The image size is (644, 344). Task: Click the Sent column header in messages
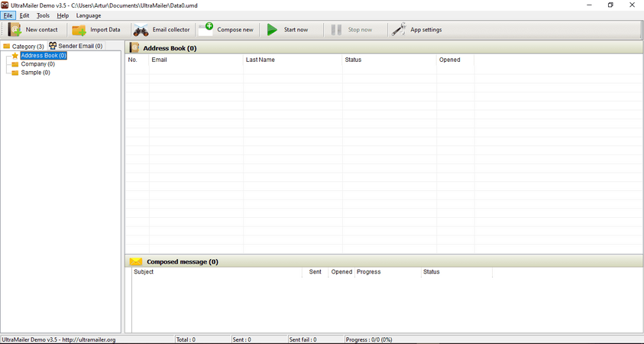pyautogui.click(x=315, y=272)
